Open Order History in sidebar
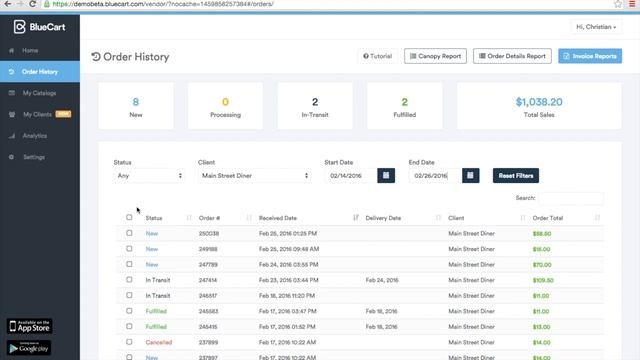 click(x=40, y=72)
